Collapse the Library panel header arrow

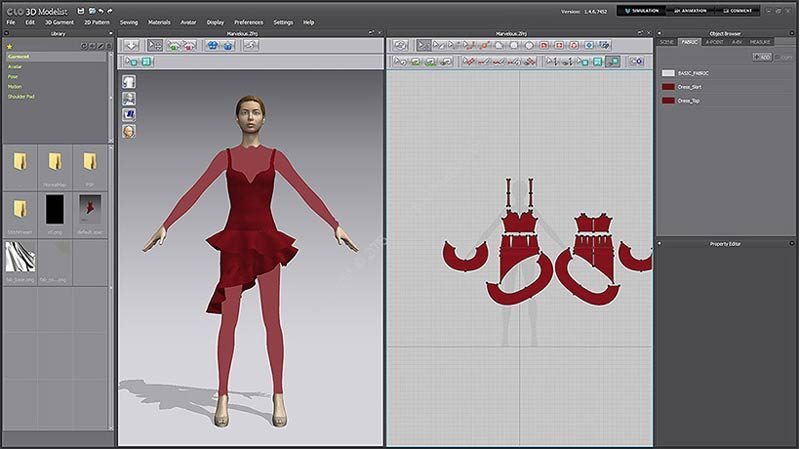[110, 33]
